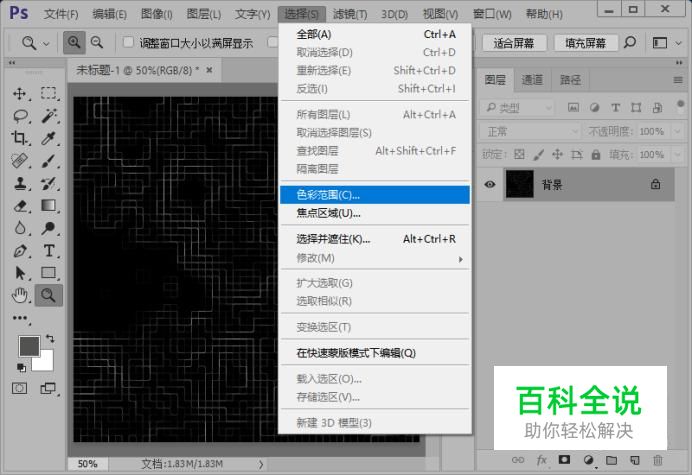Viewport: 692px width, 475px height.
Task: Select the Dodge tool
Action: click(x=49, y=228)
